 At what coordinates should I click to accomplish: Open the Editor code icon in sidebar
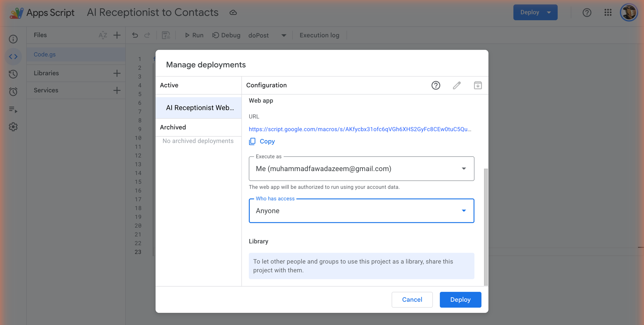point(13,57)
